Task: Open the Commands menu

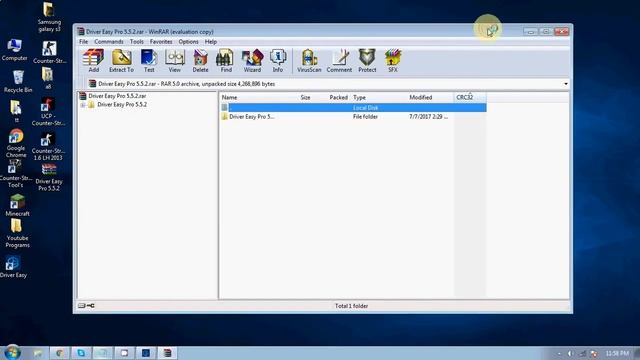Action: [x=109, y=42]
